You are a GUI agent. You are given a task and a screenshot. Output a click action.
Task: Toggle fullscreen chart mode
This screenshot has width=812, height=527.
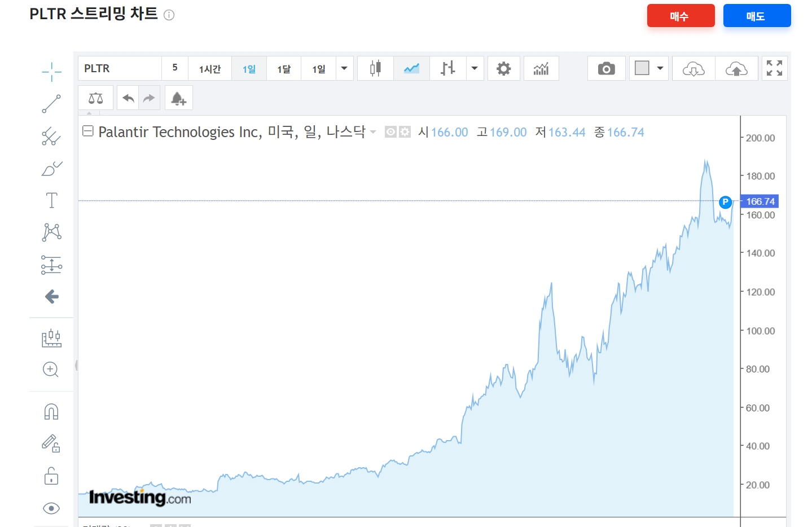pos(774,68)
